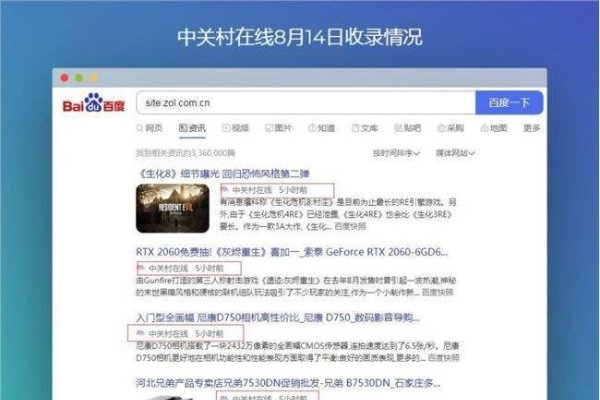Open the 按时间排序 sort dropdown
Viewport: 600px width, 400px height.
pos(396,153)
